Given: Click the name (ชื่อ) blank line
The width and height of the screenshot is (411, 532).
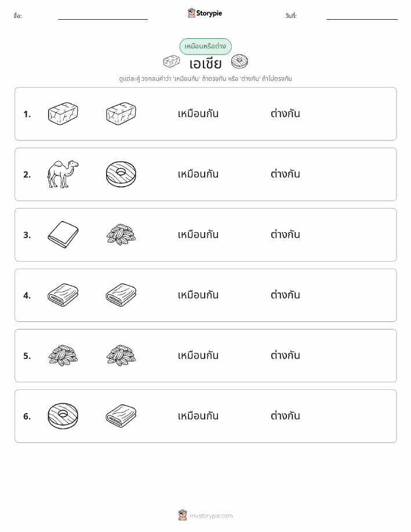Looking at the screenshot, I should 103,19.
